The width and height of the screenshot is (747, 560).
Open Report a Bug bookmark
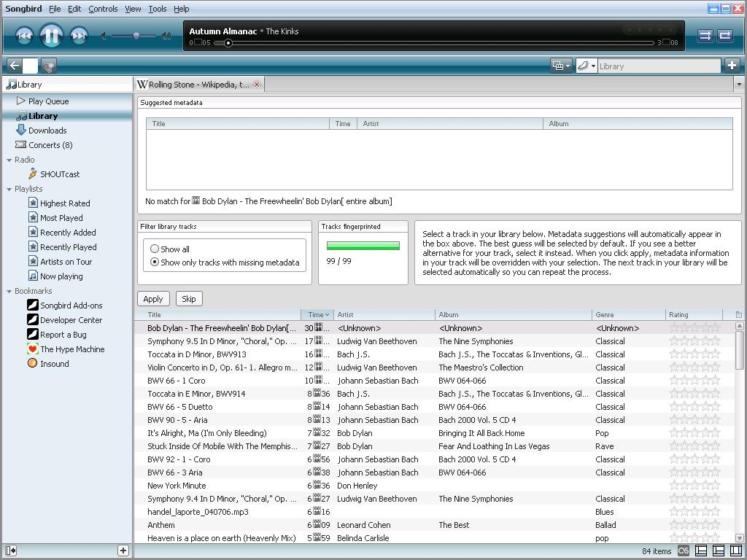click(x=63, y=334)
